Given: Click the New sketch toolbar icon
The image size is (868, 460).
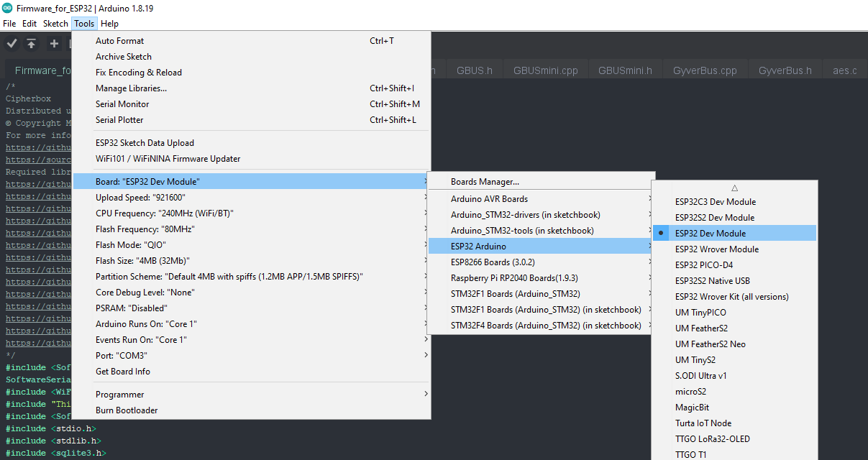Looking at the screenshot, I should (x=54, y=44).
